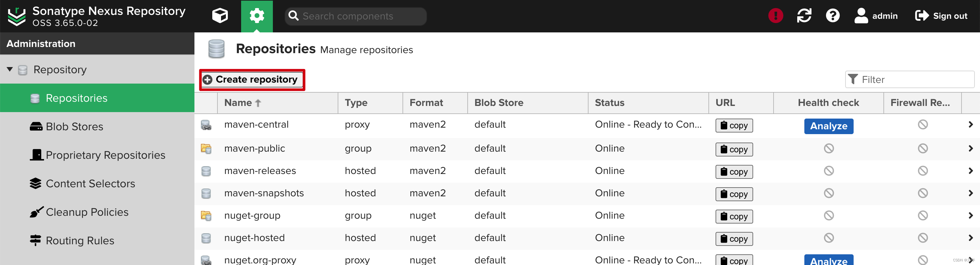
Task: Analyze health of maven-central
Action: coord(829,126)
